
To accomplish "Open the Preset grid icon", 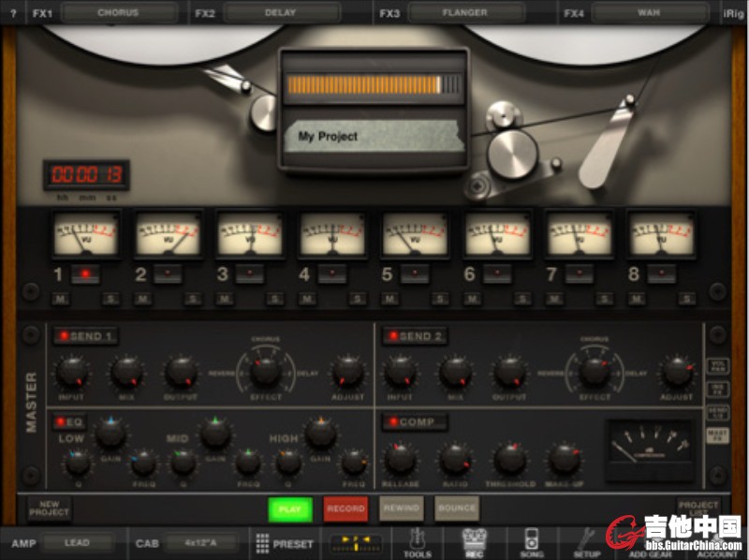I will click(263, 543).
